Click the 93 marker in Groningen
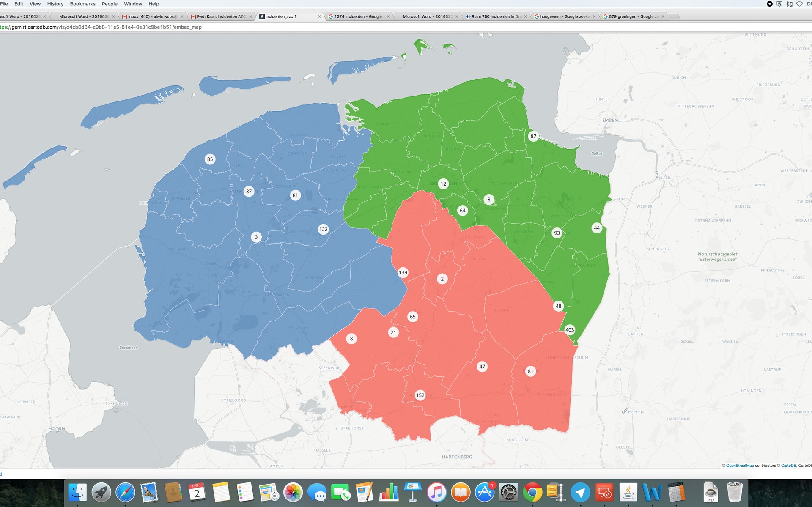This screenshot has width=812, height=507. tap(557, 233)
